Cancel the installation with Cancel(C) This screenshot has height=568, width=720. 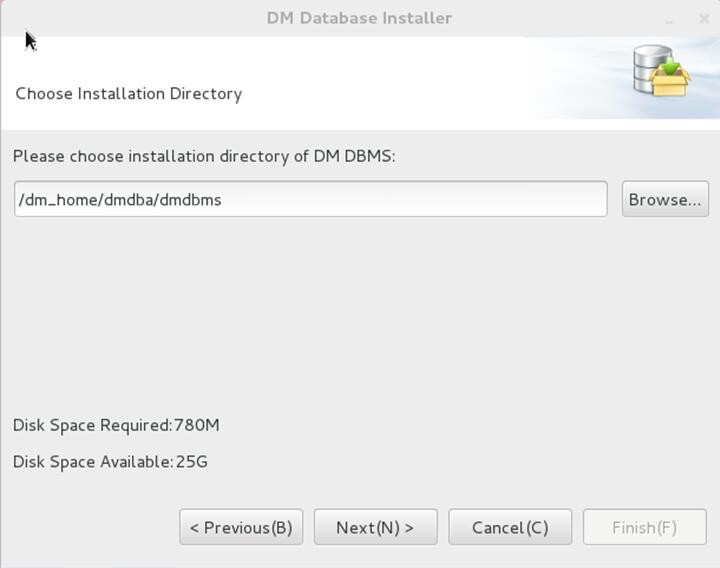pos(510,527)
